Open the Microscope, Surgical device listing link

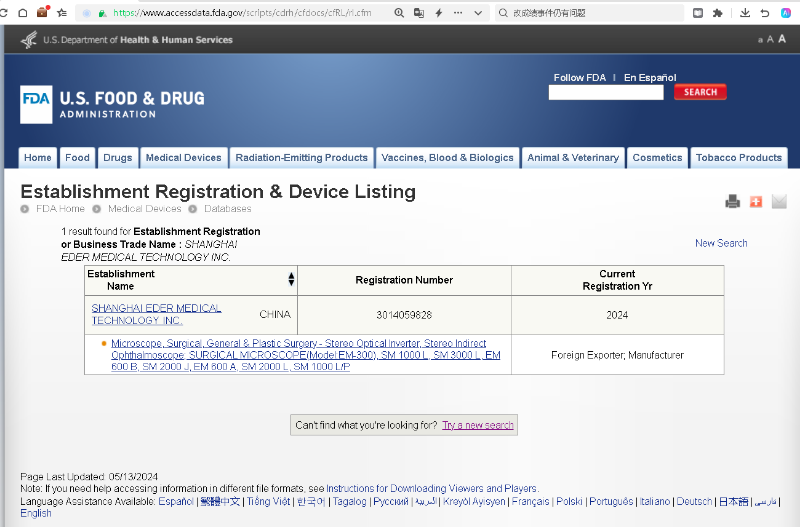pyautogui.click(x=306, y=355)
